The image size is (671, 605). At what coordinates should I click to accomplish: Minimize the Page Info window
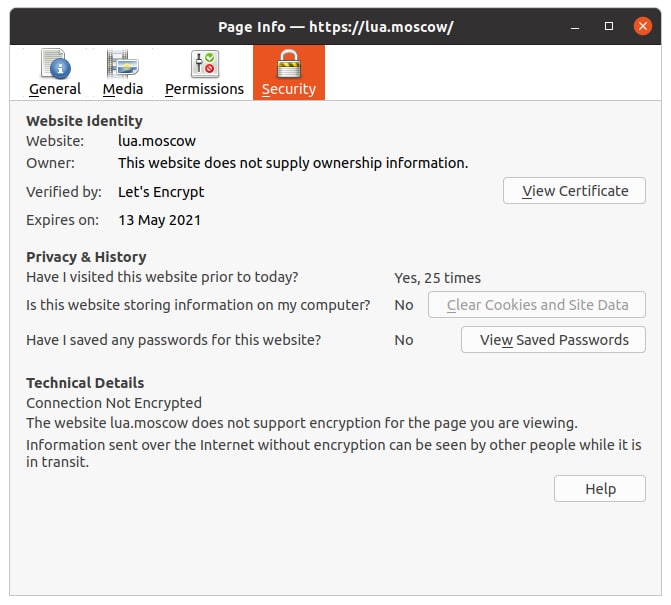(575, 27)
